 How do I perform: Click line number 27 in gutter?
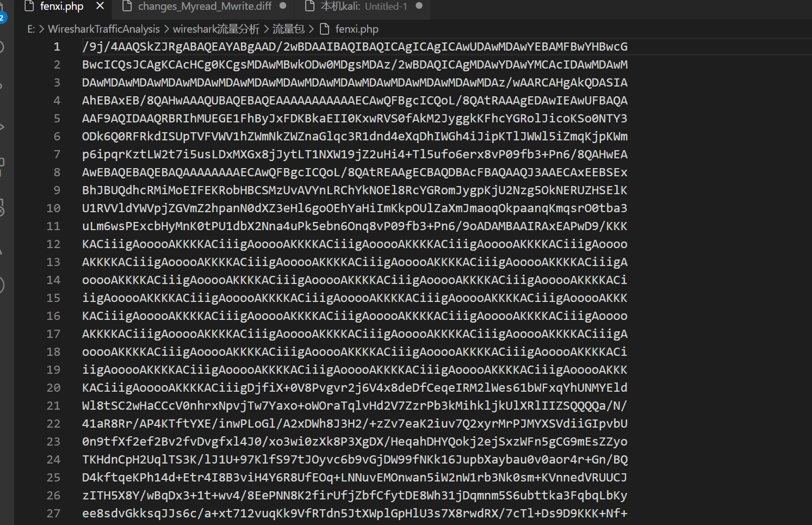53,514
